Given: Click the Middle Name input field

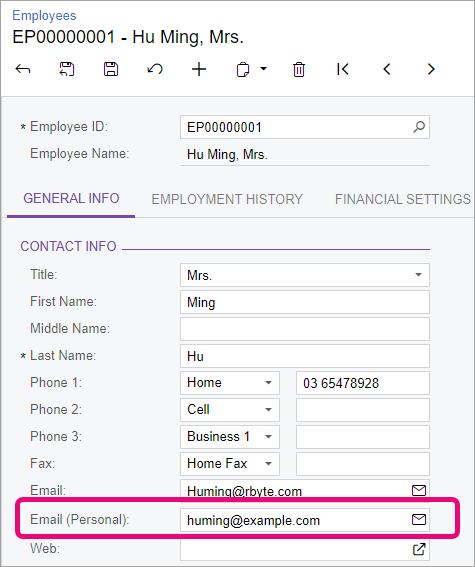Looking at the screenshot, I should pos(305,329).
